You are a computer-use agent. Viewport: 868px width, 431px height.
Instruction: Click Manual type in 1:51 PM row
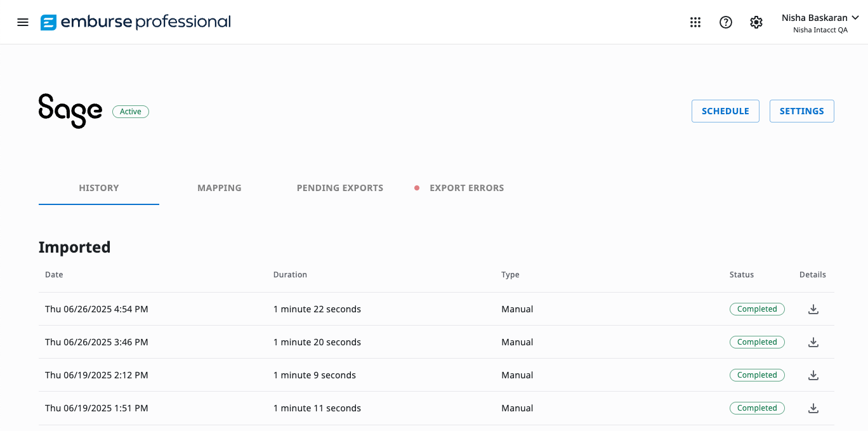pos(517,408)
